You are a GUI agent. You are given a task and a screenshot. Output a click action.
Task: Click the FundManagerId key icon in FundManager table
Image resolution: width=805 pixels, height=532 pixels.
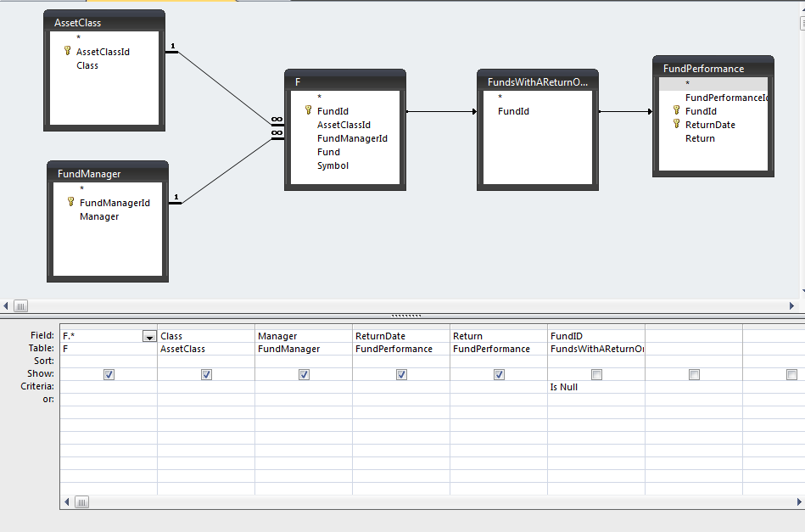point(71,202)
